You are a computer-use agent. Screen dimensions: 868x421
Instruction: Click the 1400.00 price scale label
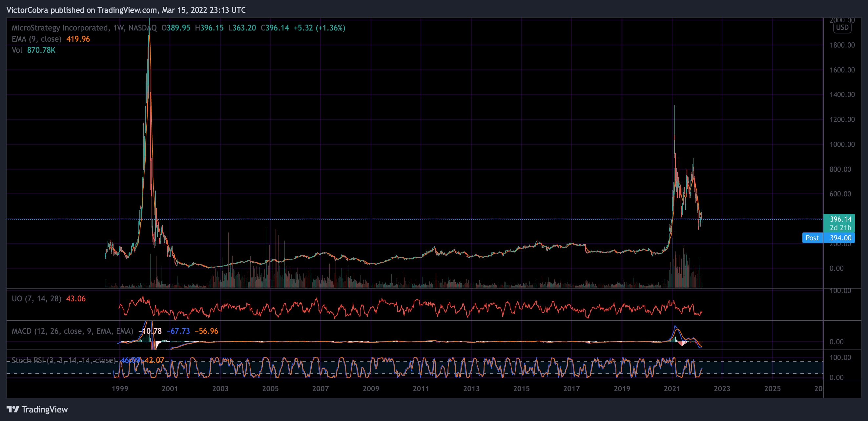842,95
